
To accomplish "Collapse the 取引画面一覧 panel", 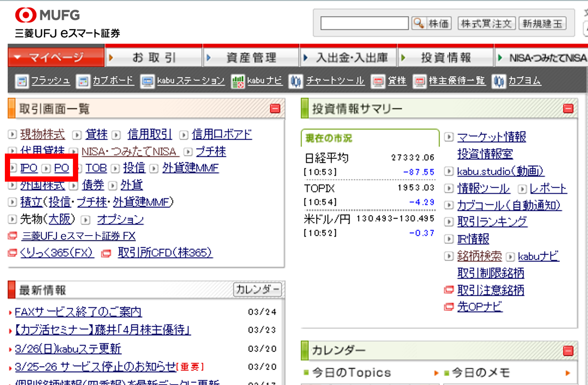I will tap(275, 109).
